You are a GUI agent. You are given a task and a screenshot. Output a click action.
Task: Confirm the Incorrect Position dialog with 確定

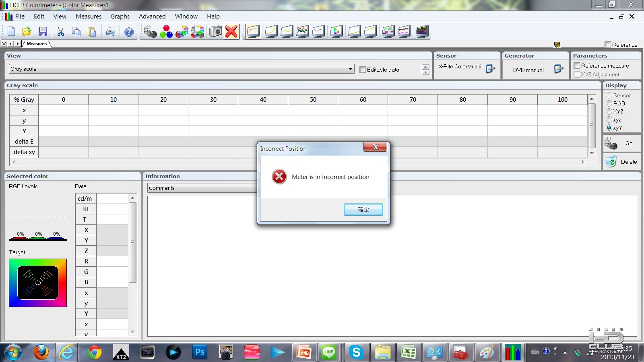tap(363, 210)
